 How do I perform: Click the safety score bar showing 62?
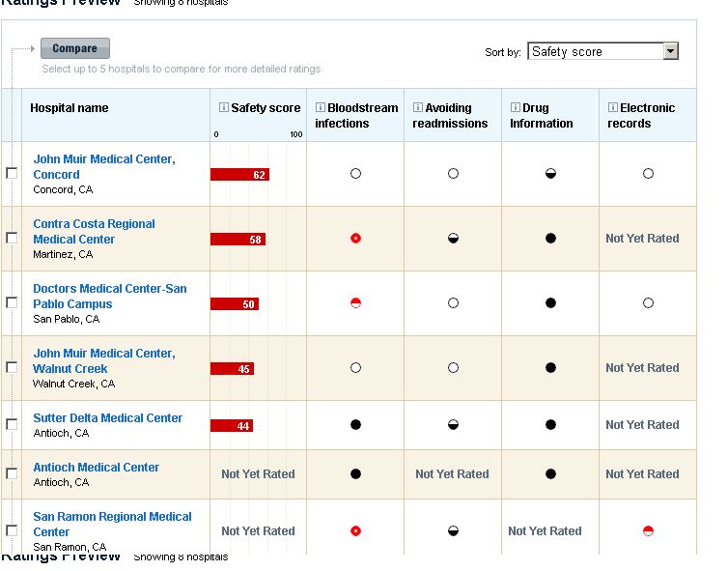pos(239,175)
